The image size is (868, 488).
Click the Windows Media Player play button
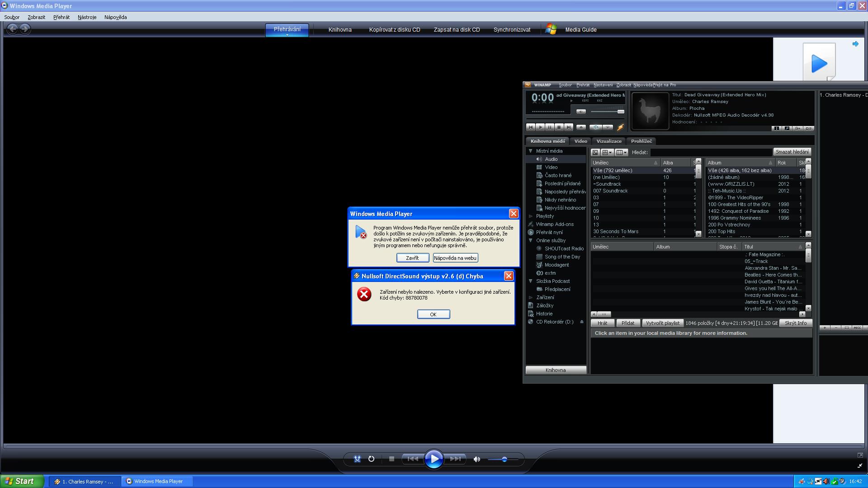[434, 459]
